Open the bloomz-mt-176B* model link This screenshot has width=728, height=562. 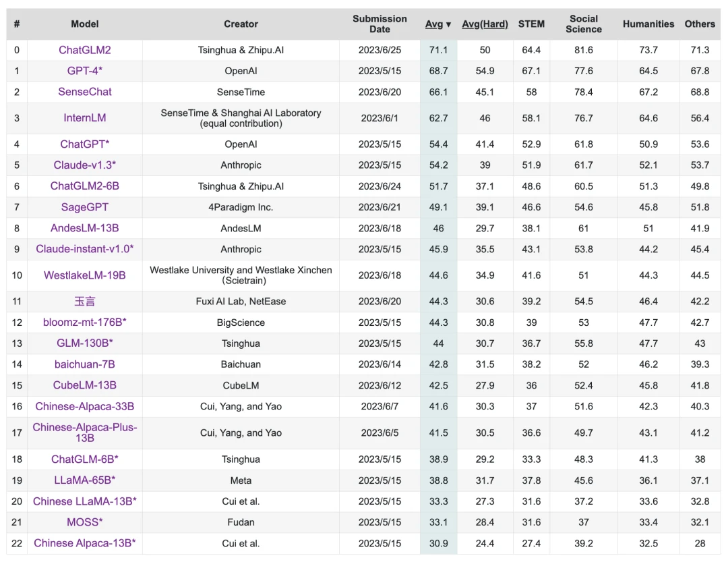click(84, 322)
